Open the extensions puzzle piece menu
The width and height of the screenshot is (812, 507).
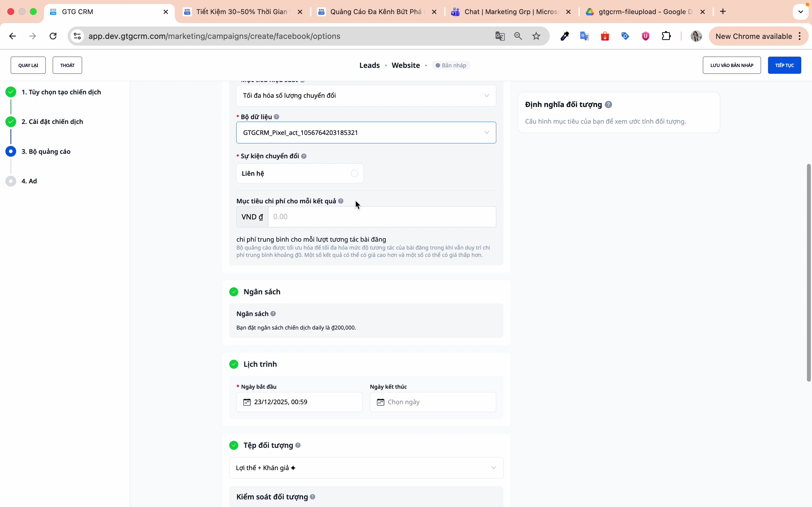(666, 36)
